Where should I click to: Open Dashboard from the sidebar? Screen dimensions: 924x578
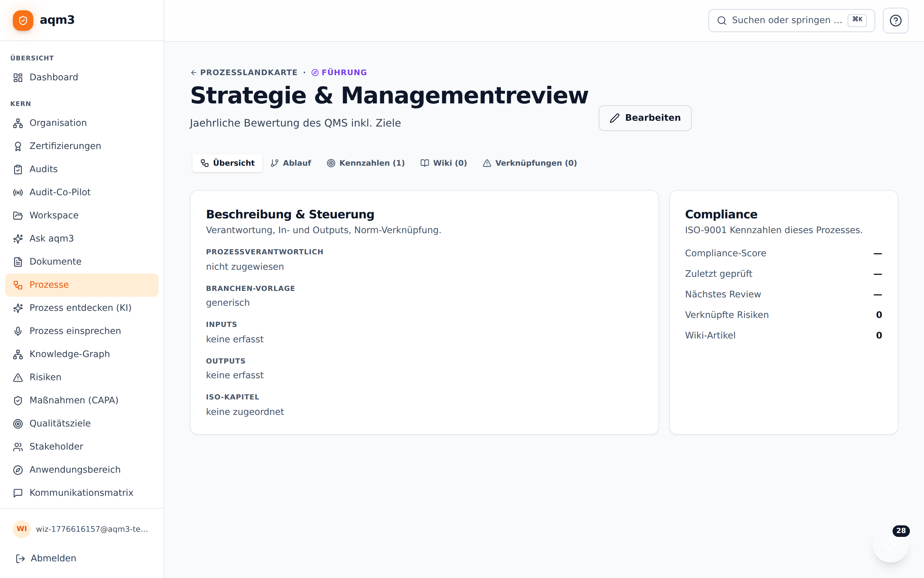coord(82,78)
